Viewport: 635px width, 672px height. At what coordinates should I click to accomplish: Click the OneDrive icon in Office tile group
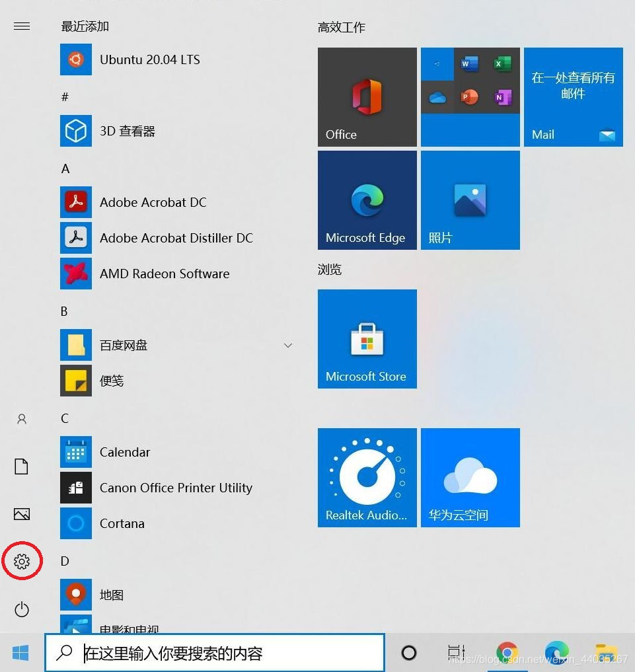click(x=437, y=98)
